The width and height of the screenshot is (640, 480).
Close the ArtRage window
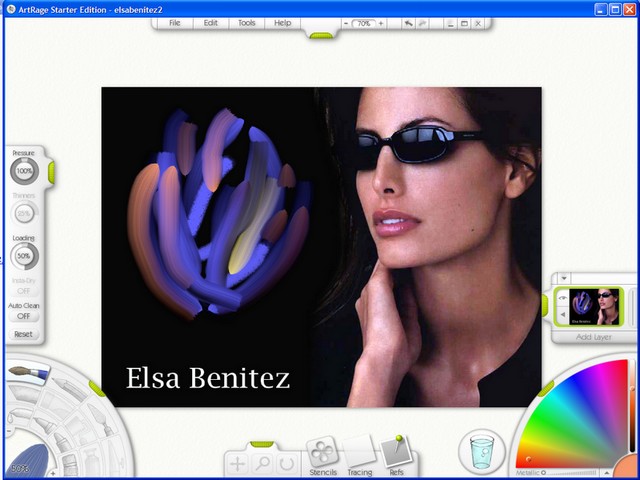(x=629, y=9)
